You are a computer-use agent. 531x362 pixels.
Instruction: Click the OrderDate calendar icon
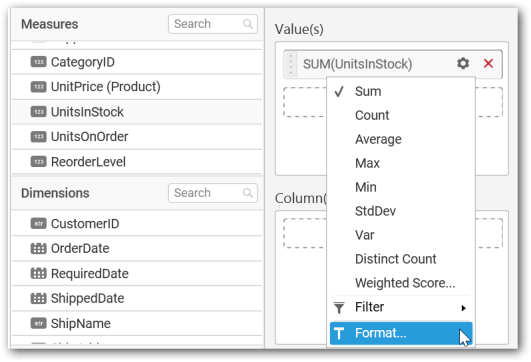point(38,249)
